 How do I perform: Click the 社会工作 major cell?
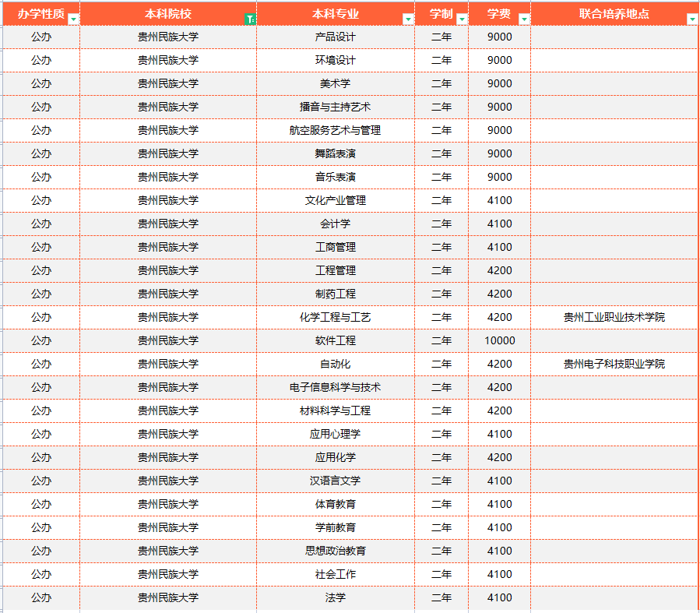(x=336, y=574)
